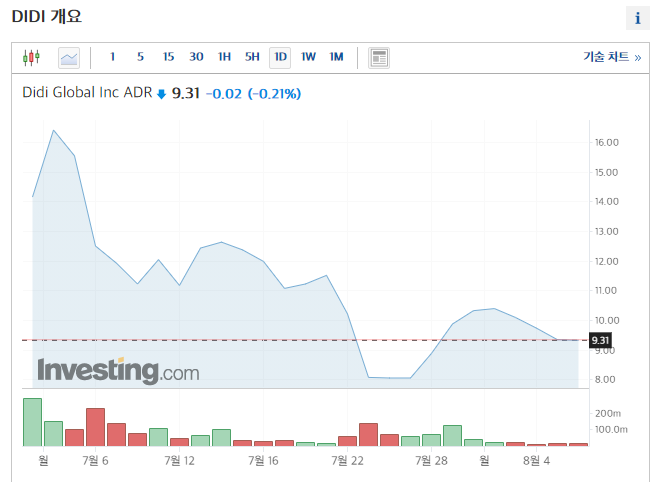Switch to candlestick chart view
Image resolution: width=651 pixels, height=482 pixels.
[x=31, y=57]
